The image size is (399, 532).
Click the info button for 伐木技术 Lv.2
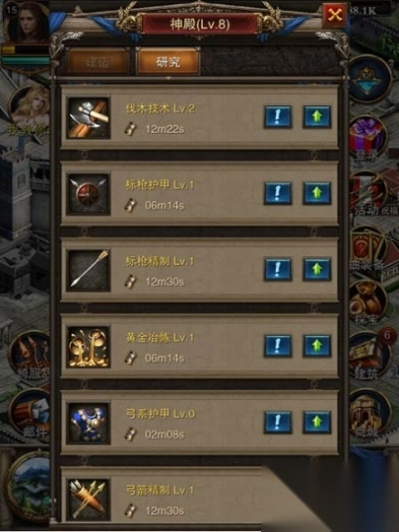[278, 116]
